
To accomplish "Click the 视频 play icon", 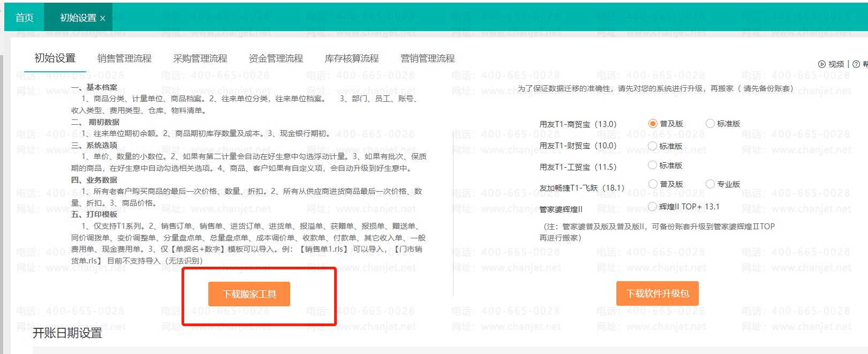I will (822, 64).
